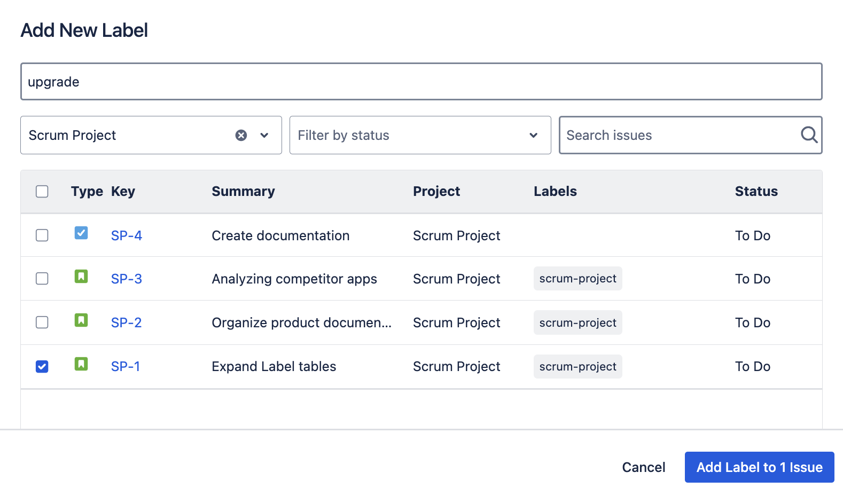Open the SP-1 issue link
The width and height of the screenshot is (843, 504).
126,366
